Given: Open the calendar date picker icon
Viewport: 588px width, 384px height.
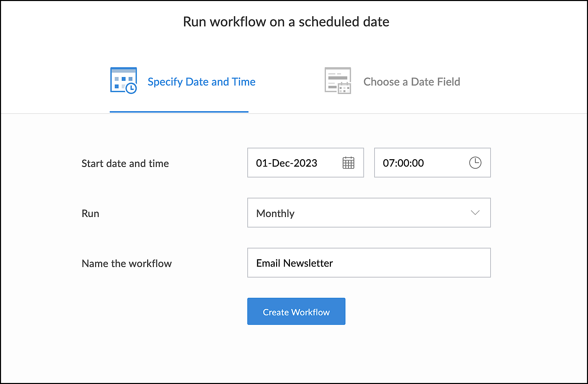Looking at the screenshot, I should point(348,163).
